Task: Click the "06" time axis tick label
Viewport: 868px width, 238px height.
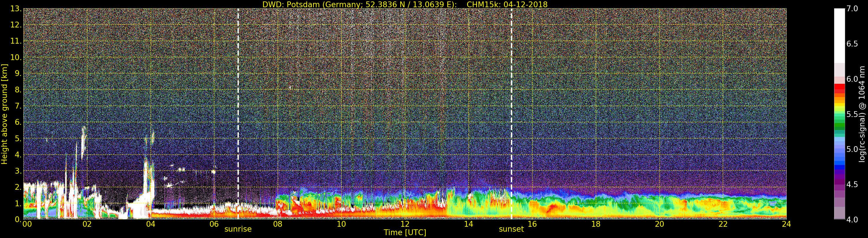Action: click(214, 224)
